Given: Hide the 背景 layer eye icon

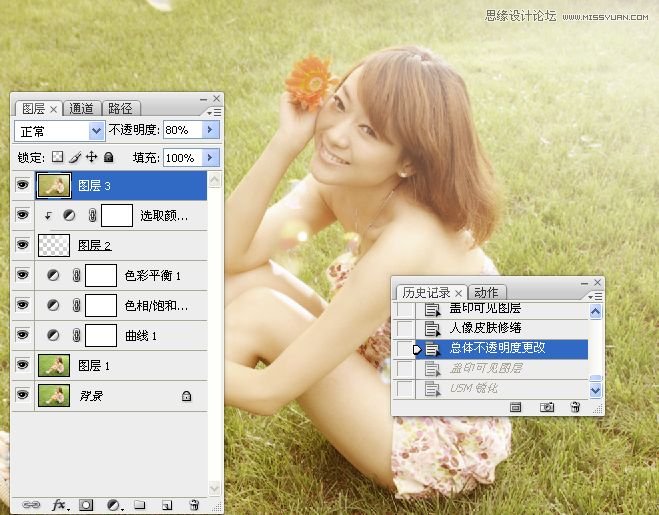Looking at the screenshot, I should tap(22, 396).
